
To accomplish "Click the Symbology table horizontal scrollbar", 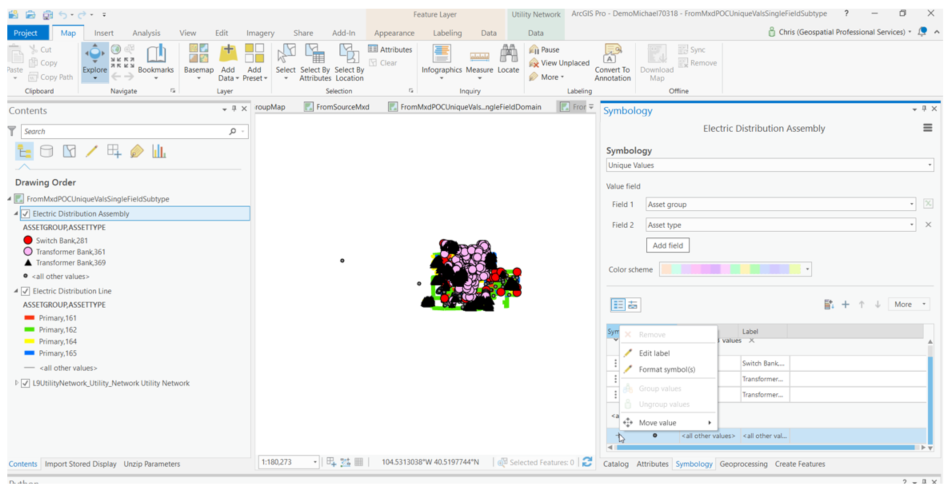I will 765,448.
